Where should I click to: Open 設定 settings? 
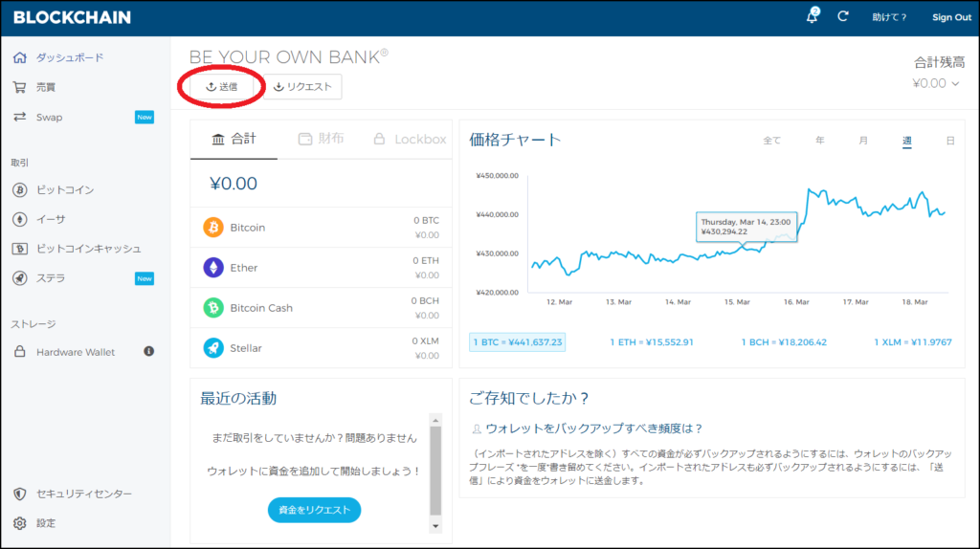tap(46, 523)
